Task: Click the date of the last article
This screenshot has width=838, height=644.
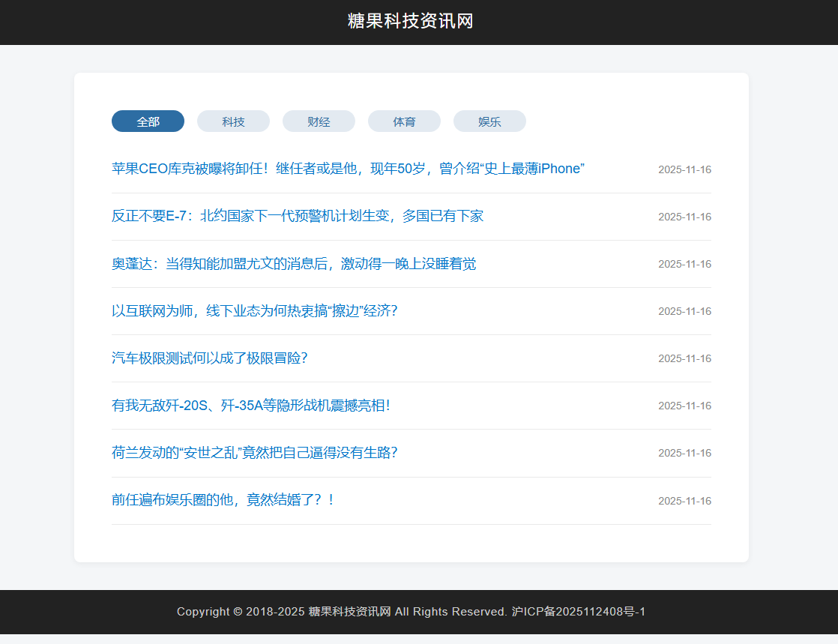Action: tap(684, 500)
